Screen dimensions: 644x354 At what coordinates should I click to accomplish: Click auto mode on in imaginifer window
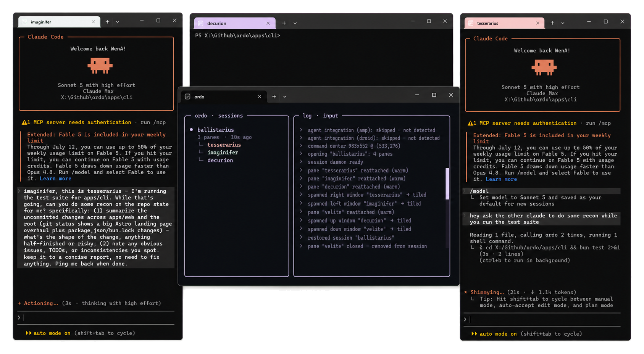pos(52,333)
